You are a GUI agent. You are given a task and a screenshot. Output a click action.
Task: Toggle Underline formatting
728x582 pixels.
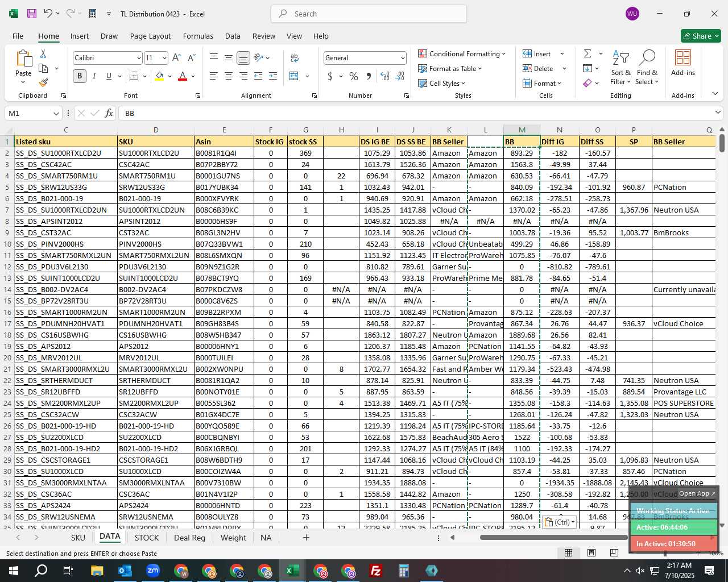point(109,76)
